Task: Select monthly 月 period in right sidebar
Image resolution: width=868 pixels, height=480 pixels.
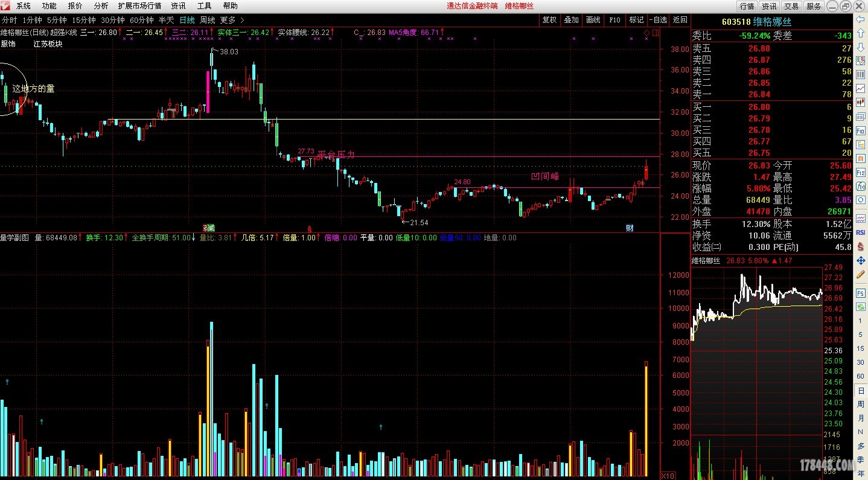Action: [860, 418]
